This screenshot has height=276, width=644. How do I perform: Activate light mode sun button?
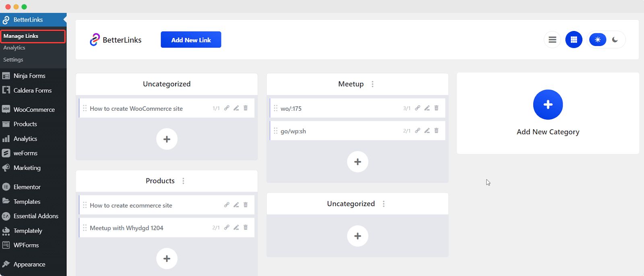tap(598, 40)
